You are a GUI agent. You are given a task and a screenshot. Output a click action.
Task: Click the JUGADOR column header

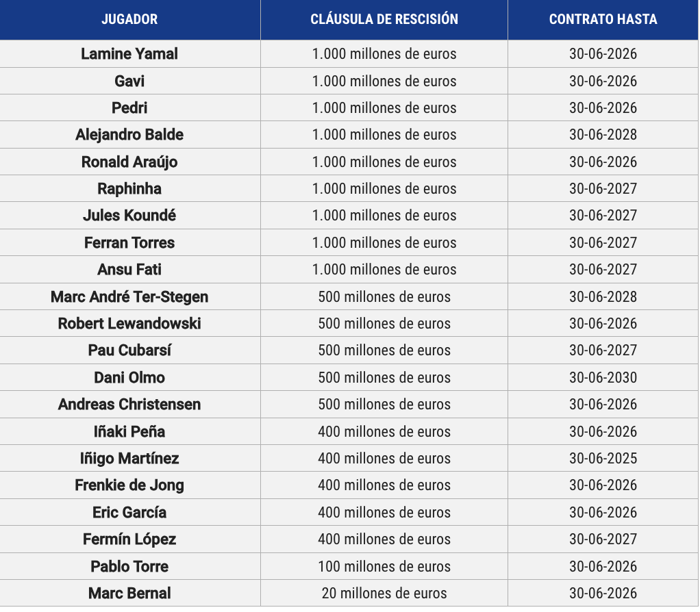pyautogui.click(x=129, y=19)
